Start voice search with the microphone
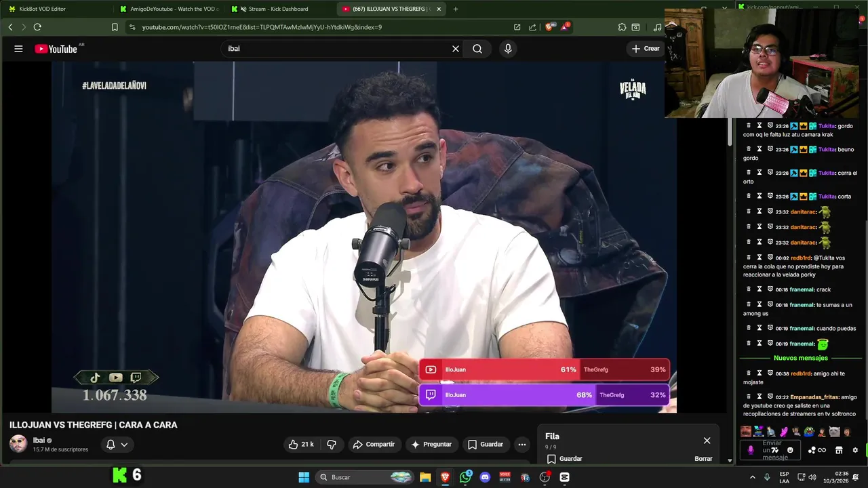This screenshot has height=488, width=868. pyautogui.click(x=508, y=49)
